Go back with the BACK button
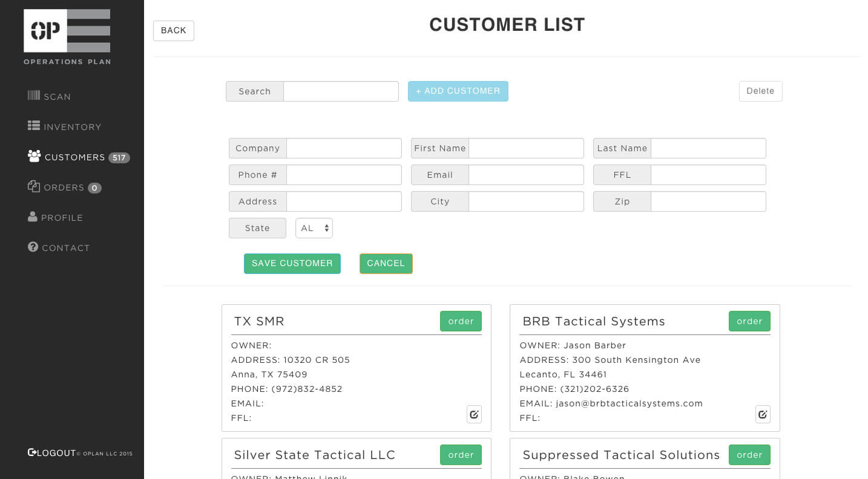 point(174,31)
